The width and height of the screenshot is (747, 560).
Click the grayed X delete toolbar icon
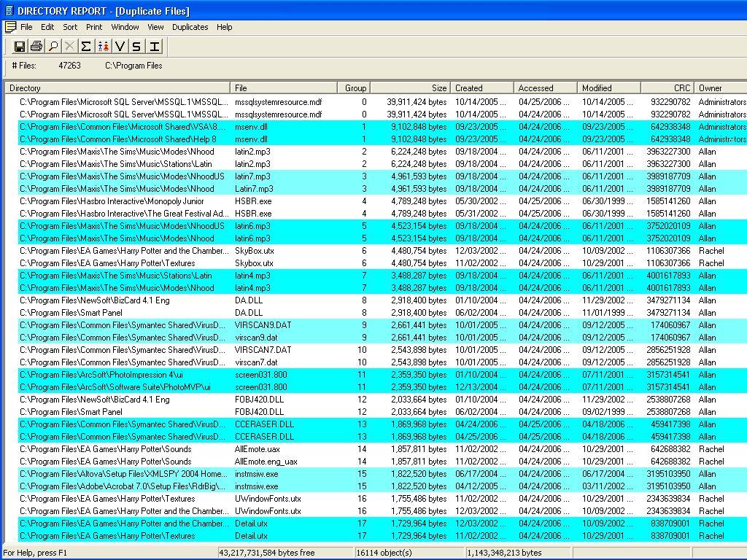(x=69, y=46)
